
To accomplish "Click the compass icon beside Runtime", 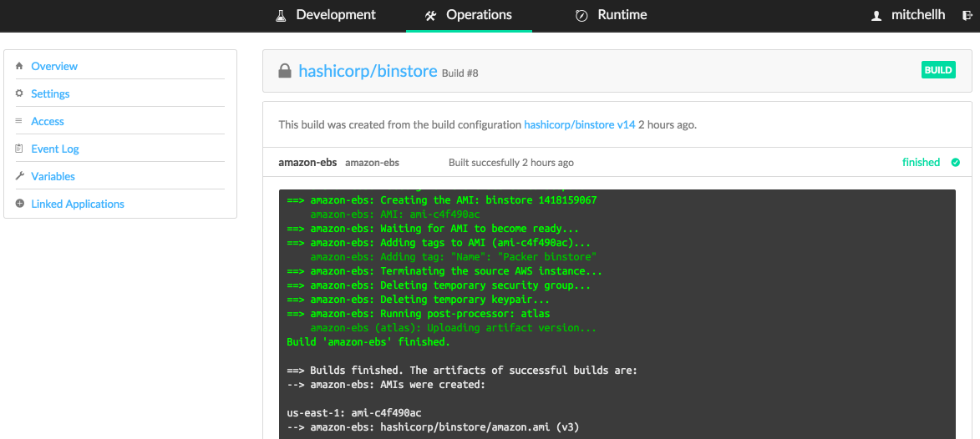I will (581, 16).
